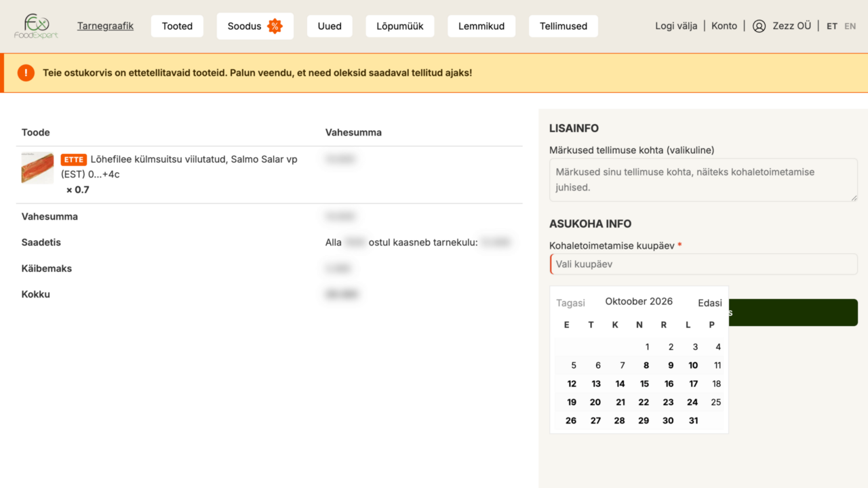View the Tellimused tab
The width and height of the screenshot is (868, 488).
click(x=564, y=26)
